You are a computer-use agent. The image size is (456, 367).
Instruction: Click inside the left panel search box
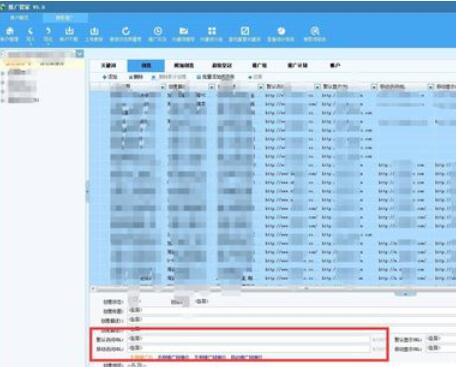[x=39, y=54]
